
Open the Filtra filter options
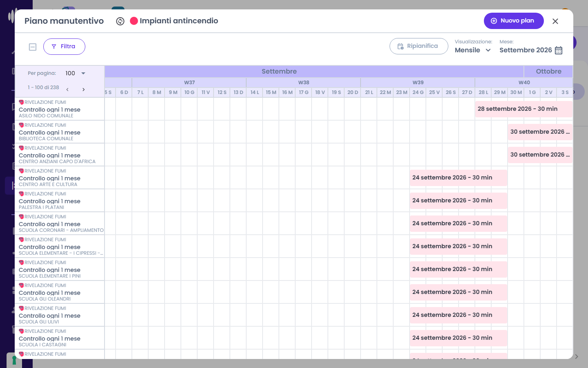[x=64, y=47]
